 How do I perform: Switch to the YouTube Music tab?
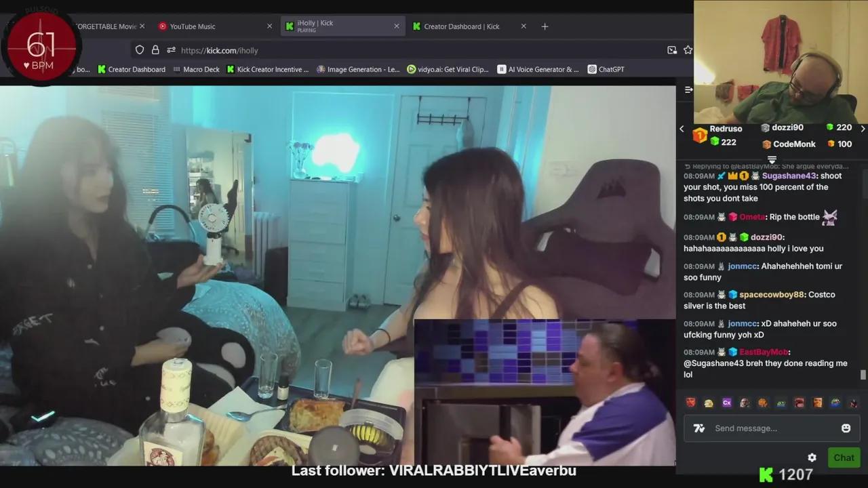coord(193,26)
